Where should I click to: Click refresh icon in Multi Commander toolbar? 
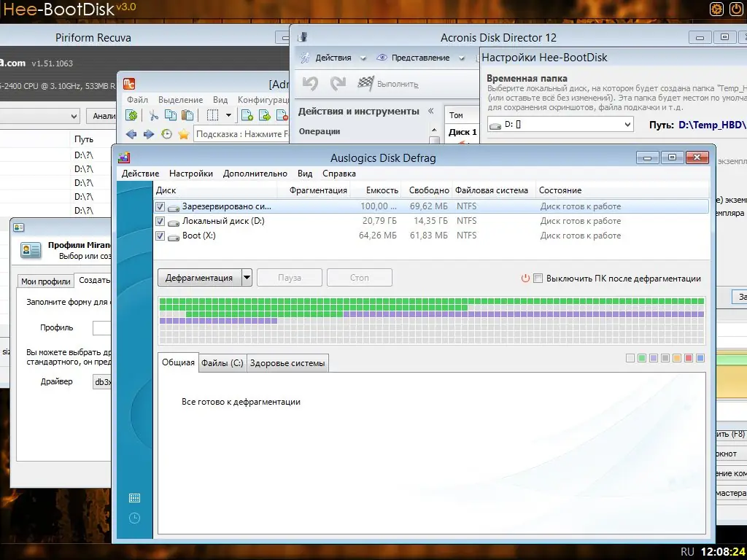click(131, 115)
